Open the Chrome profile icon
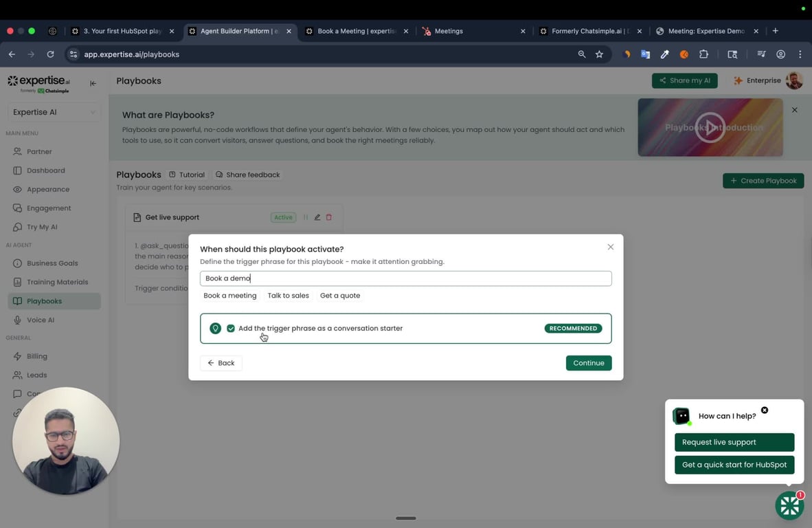812x528 pixels. [780, 54]
